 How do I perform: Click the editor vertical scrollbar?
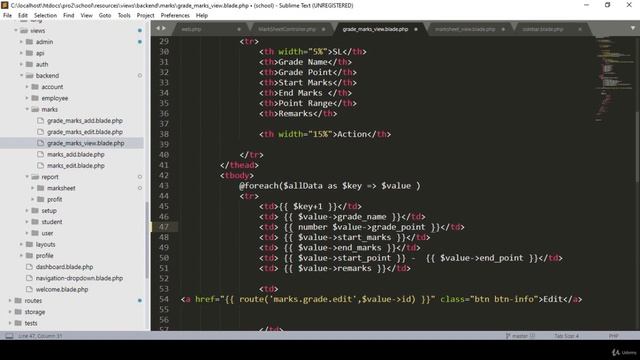[638, 147]
